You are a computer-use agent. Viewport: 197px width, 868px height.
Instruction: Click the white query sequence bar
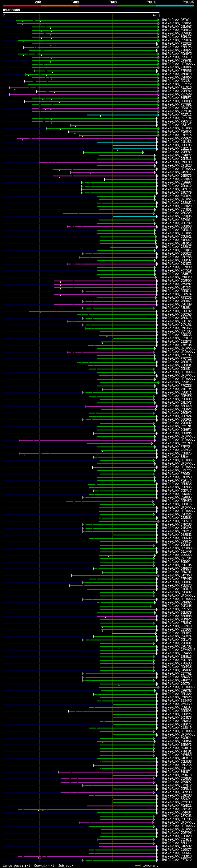click(x=81, y=13)
